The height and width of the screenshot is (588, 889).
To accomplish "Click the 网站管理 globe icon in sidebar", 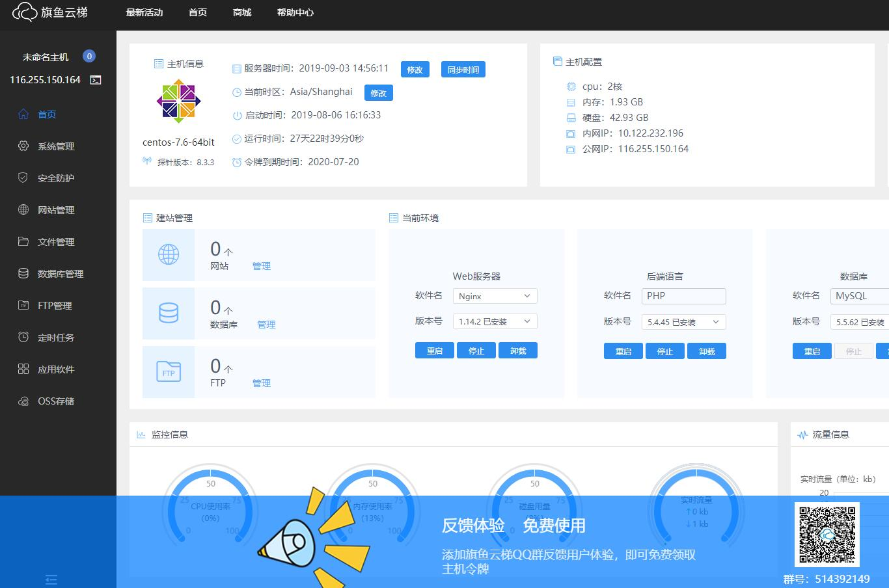I will coord(23,209).
